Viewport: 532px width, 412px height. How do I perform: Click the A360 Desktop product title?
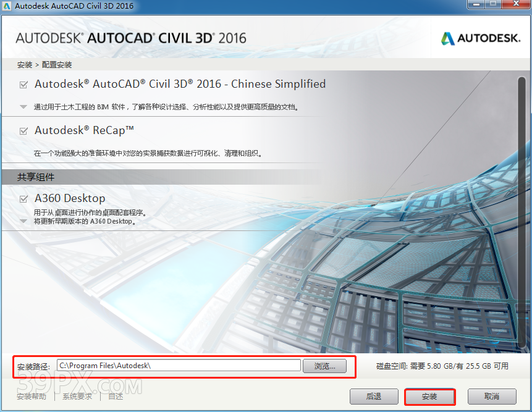(x=70, y=198)
